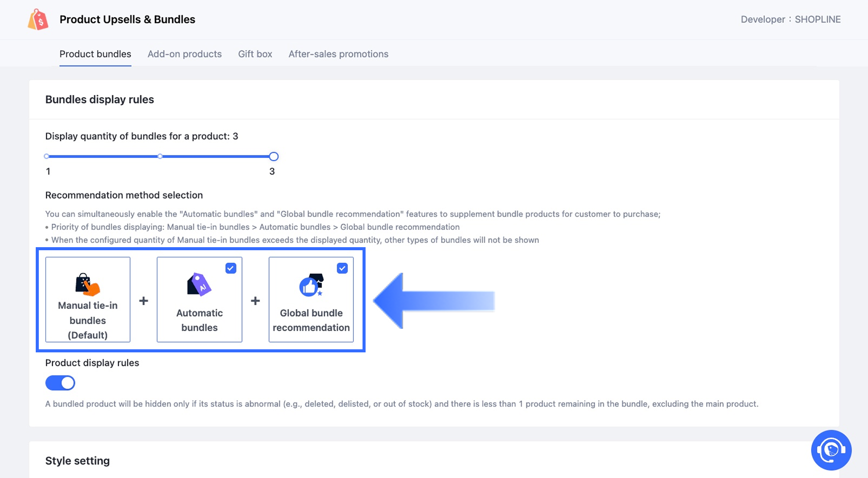Click the Global bundle recommendation thumbs-up icon
The height and width of the screenshot is (478, 868).
[x=311, y=285]
